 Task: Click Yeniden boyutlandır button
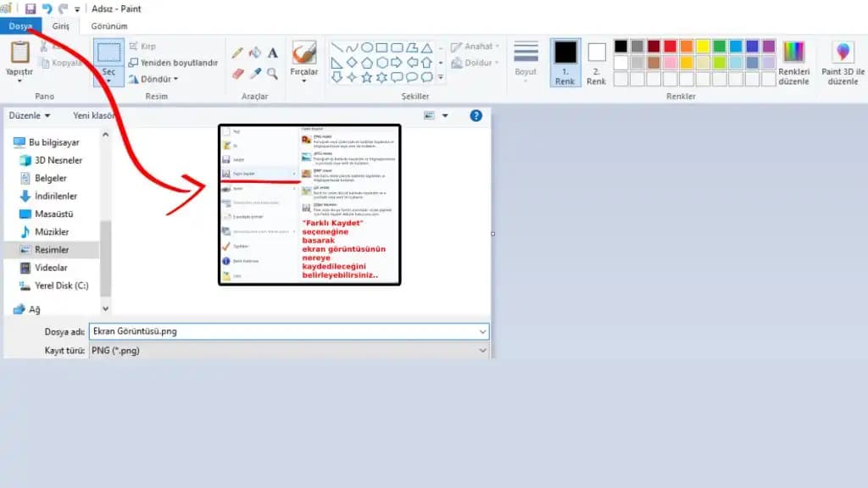point(174,63)
